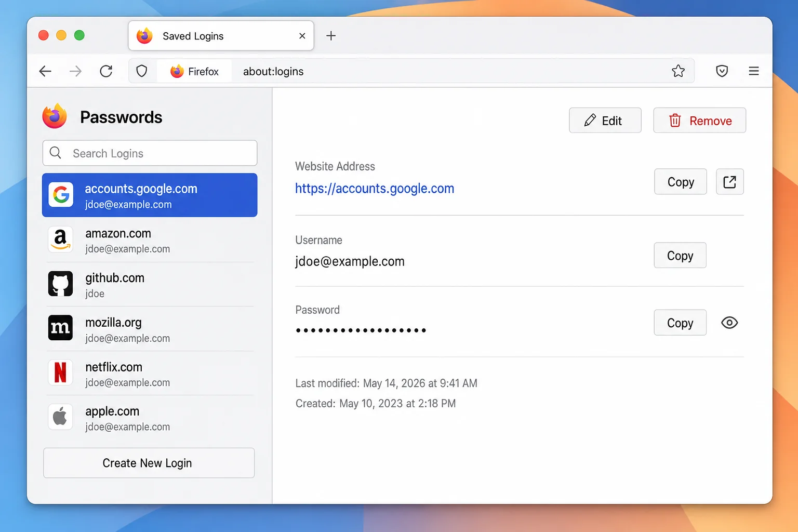Click the GitHub octocat icon
Image resolution: width=798 pixels, height=532 pixels.
point(61,284)
